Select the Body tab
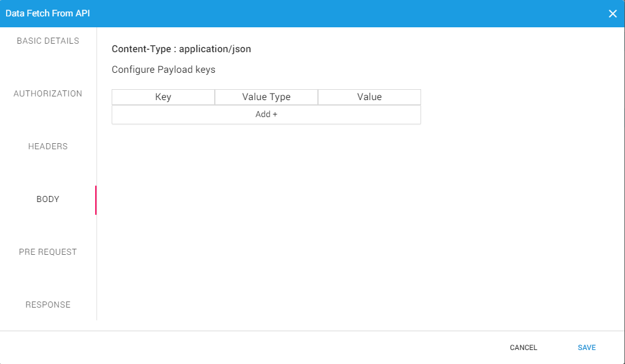This screenshot has width=625, height=364. coord(48,200)
